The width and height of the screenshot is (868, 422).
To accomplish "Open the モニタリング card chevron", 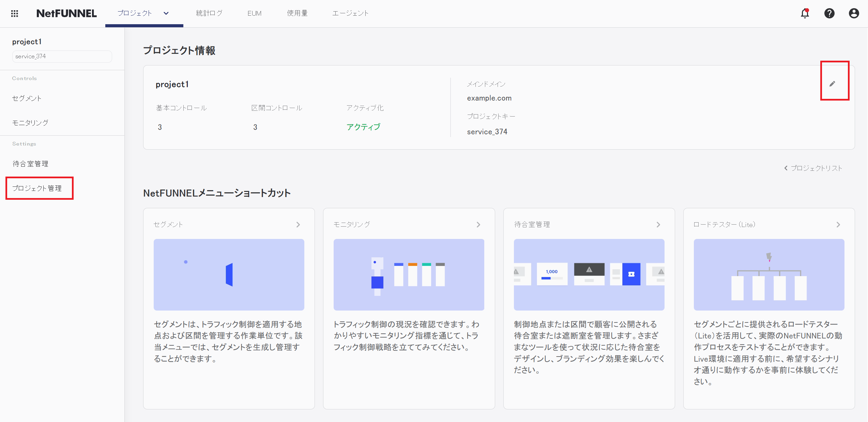I will click(478, 224).
